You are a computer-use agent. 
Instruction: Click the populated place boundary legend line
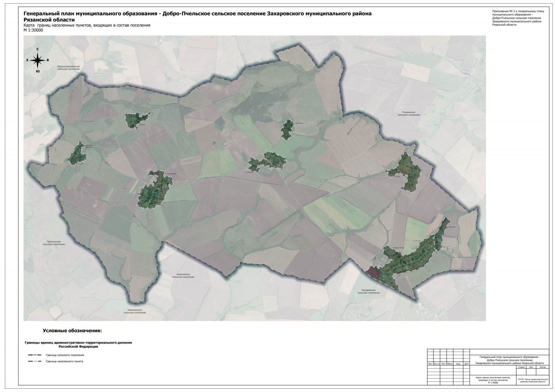(35, 361)
